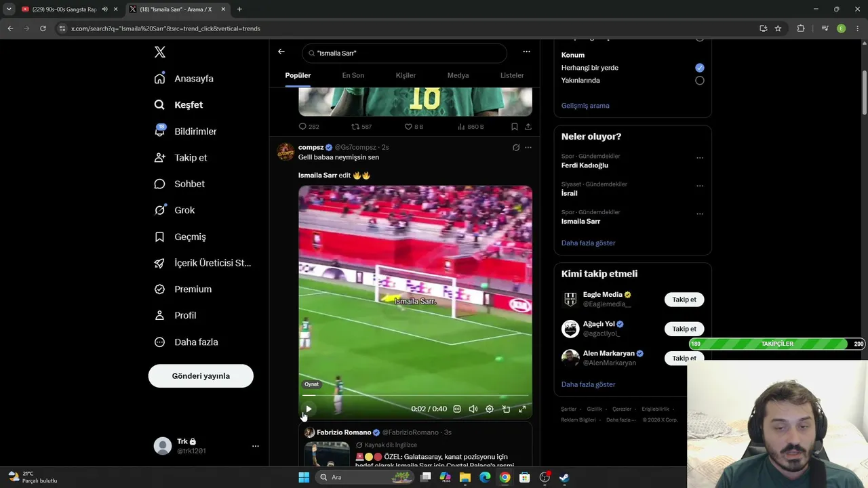
Task: Bookmark this page with the star icon
Action: pyautogui.click(x=778, y=28)
